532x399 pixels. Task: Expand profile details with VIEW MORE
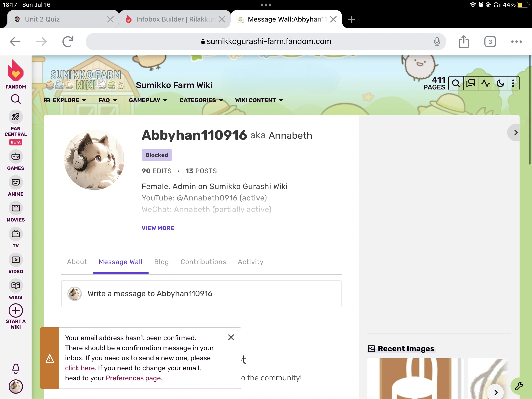click(158, 228)
